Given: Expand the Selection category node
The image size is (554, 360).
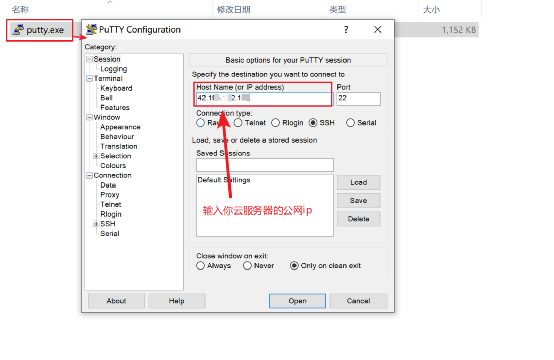Looking at the screenshot, I should coord(96,156).
